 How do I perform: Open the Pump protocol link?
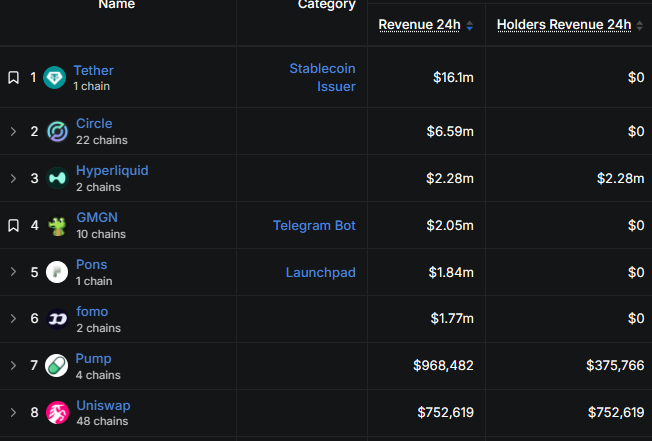click(94, 359)
